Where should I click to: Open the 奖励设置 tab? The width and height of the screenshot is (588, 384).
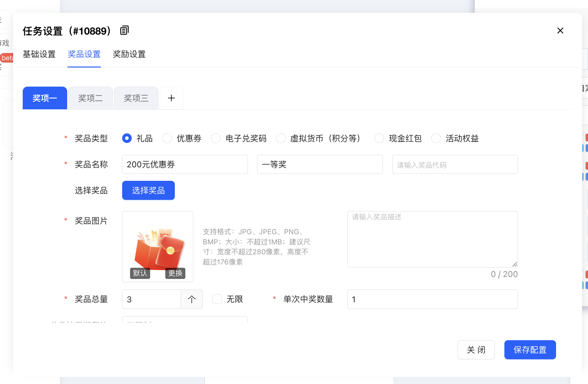pos(129,54)
